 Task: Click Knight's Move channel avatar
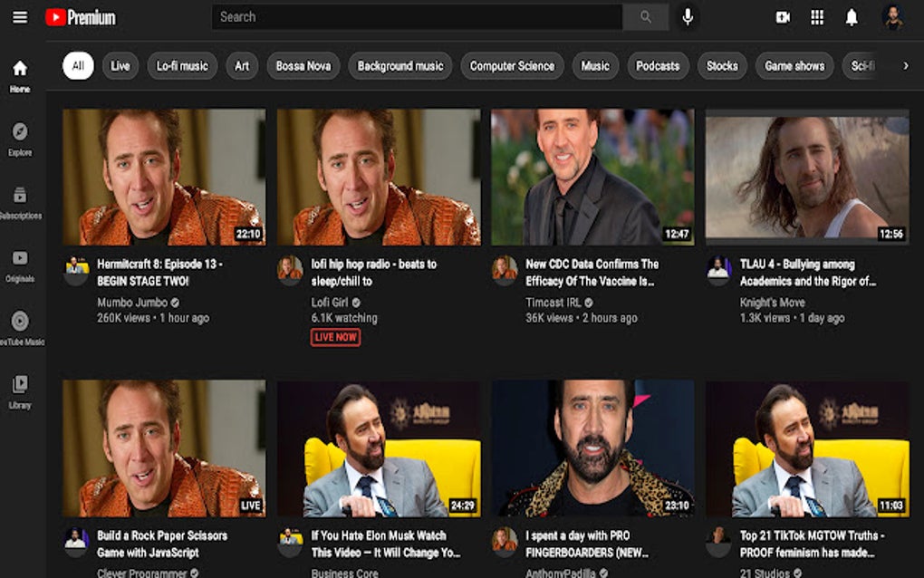[718, 271]
